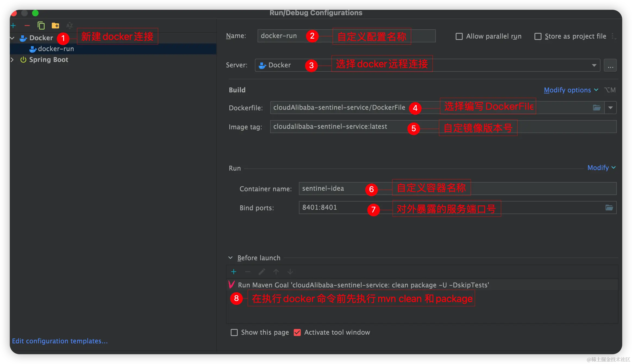Image resolution: width=632 pixels, height=364 pixels.
Task: Collapse the Before launch section
Action: point(230,258)
